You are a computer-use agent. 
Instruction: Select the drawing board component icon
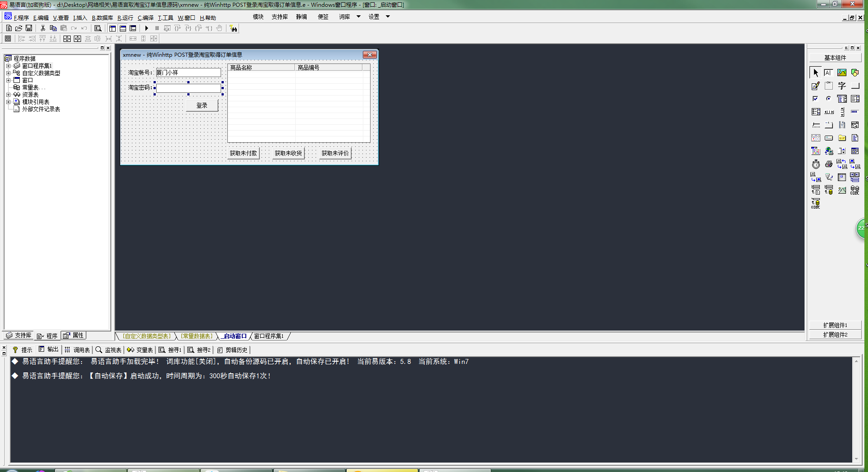pos(816,86)
